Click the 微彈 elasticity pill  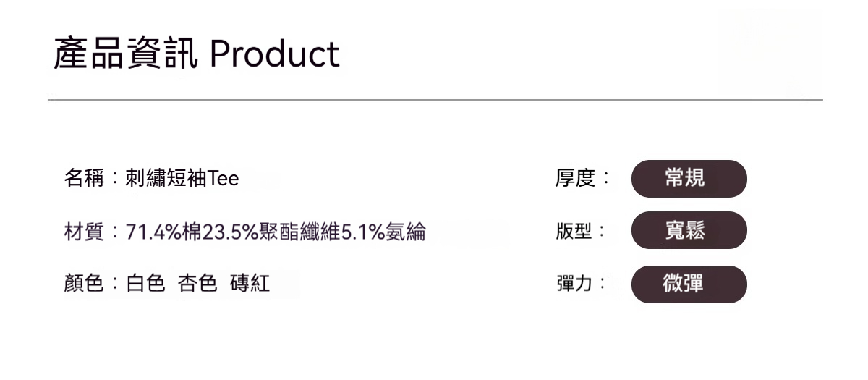click(689, 284)
